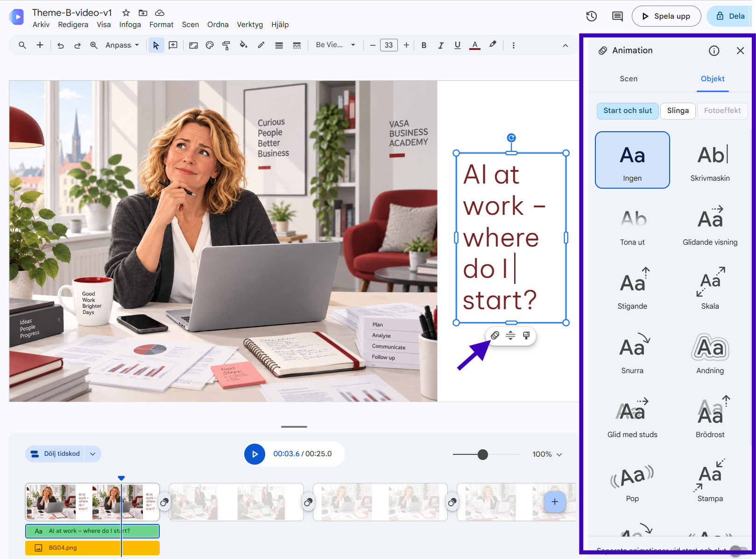Adjust the timeline zoom slider handle
The width and height of the screenshot is (756, 559).
coord(483,454)
